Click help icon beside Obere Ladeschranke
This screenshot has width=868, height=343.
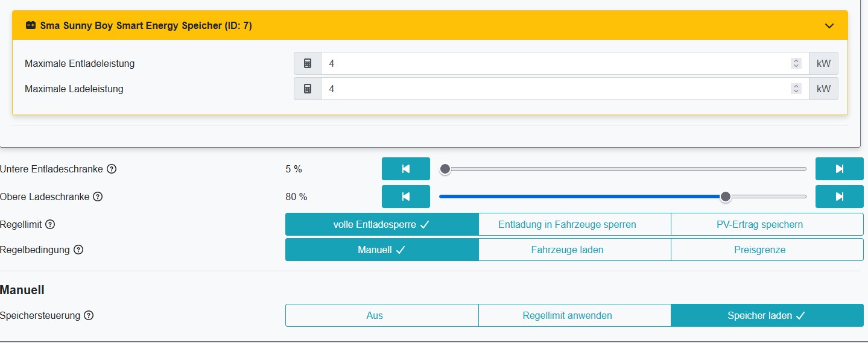click(x=98, y=197)
